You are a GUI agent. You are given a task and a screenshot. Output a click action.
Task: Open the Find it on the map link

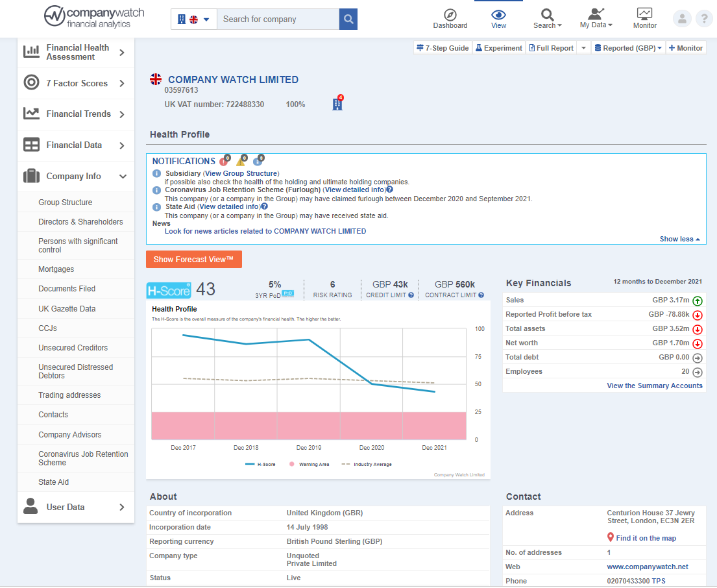tap(646, 538)
